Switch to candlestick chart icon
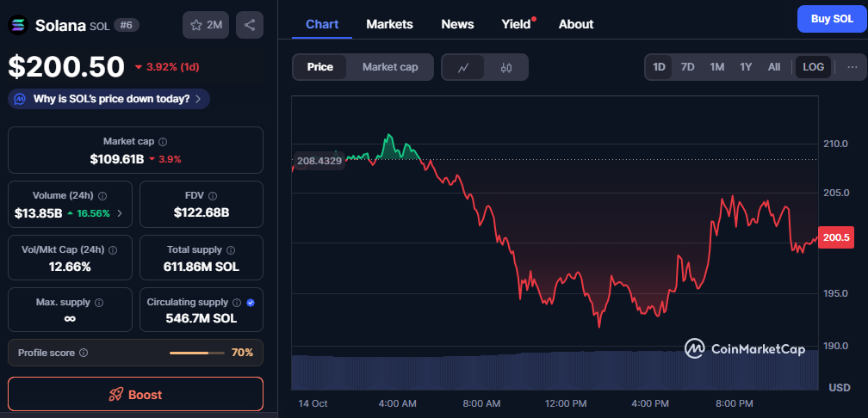This screenshot has height=418, width=868. [x=506, y=67]
